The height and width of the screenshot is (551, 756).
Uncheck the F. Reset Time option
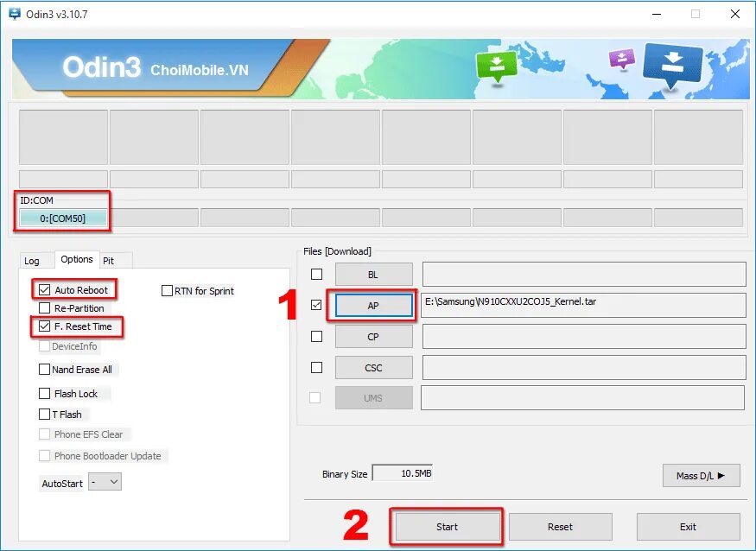(44, 326)
